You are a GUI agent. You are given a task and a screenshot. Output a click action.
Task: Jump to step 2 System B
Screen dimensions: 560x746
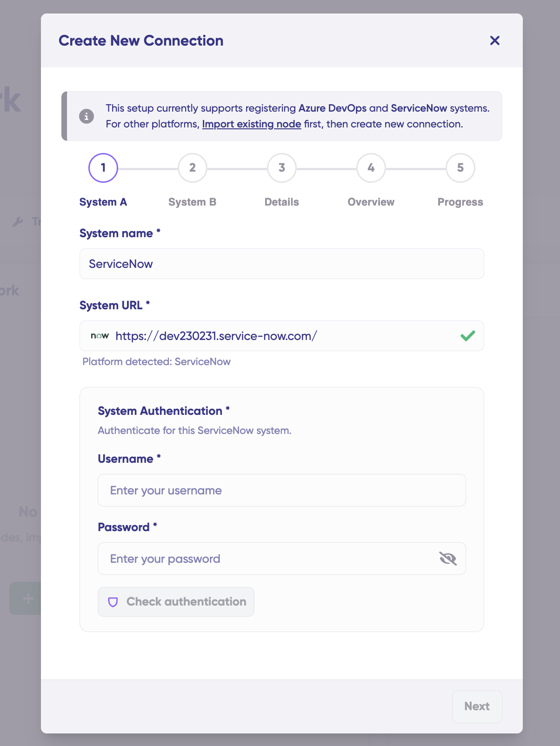(x=193, y=168)
